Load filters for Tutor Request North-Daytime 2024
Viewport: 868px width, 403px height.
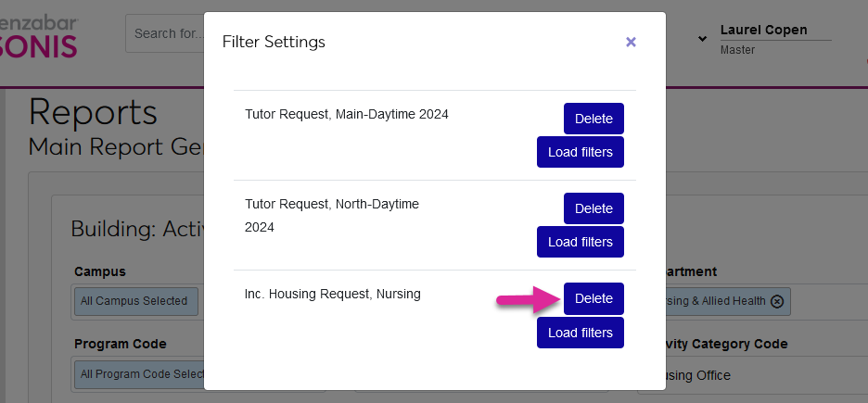point(580,242)
